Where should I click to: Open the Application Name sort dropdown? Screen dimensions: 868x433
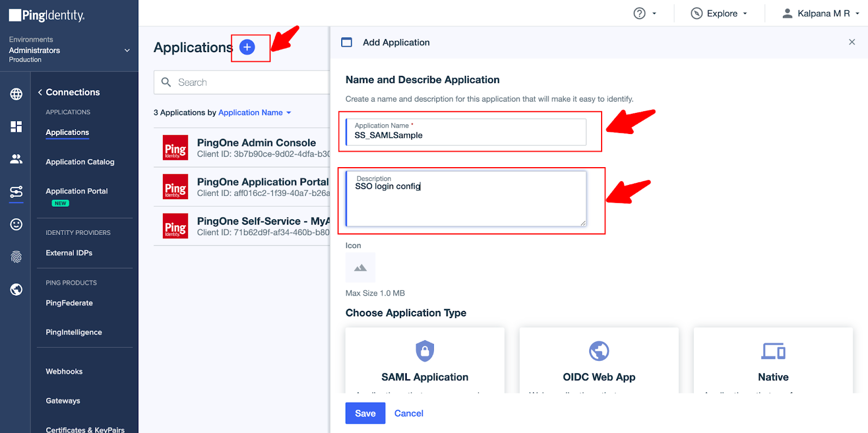point(255,112)
